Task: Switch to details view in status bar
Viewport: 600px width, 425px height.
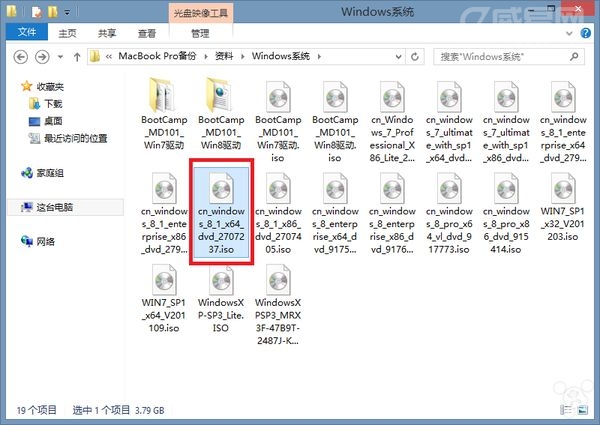Action: pyautogui.click(x=566, y=410)
